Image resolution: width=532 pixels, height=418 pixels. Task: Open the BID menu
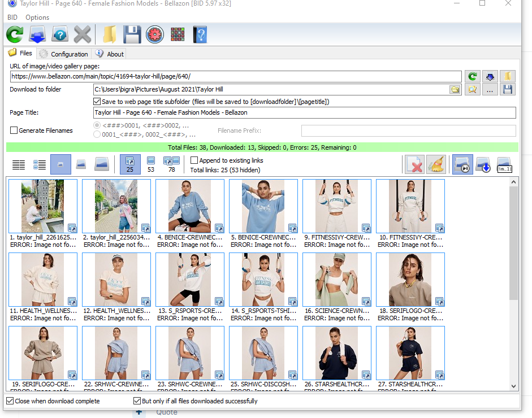[12, 18]
